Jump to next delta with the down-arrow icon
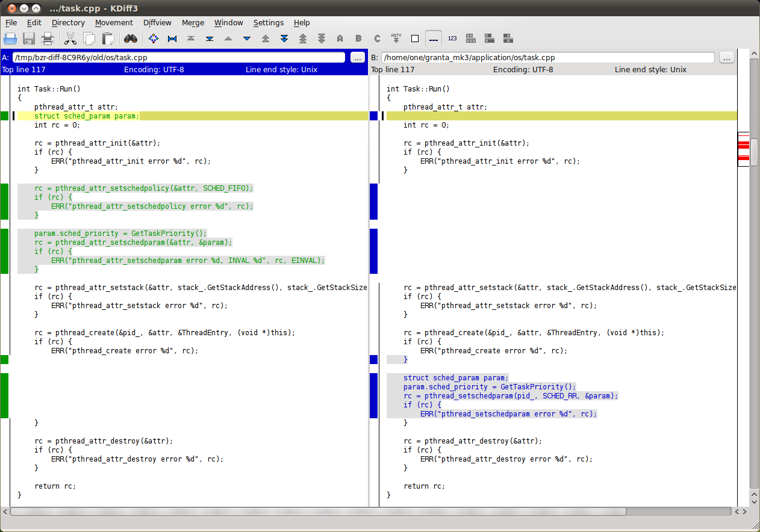Viewport: 760px width, 532px height. [247, 38]
